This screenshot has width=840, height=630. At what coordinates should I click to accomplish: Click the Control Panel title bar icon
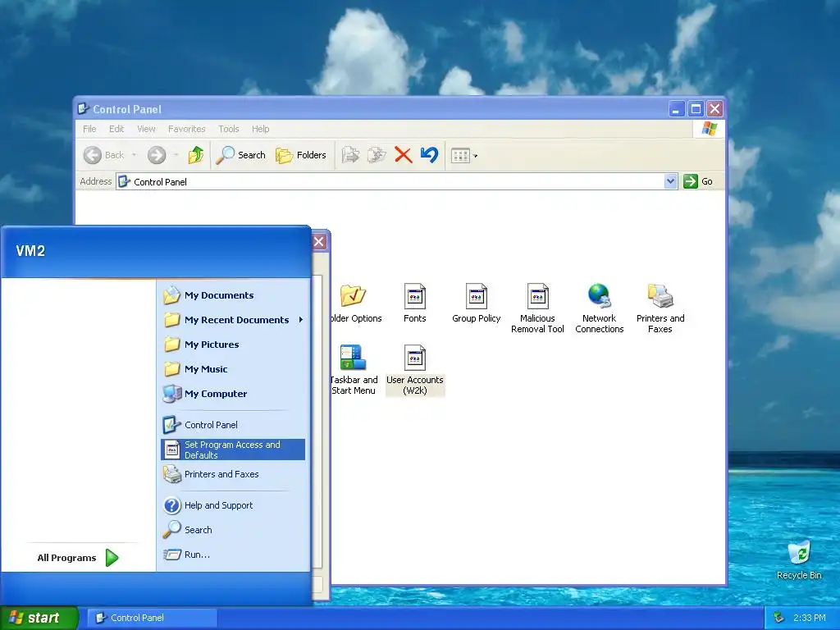coord(83,109)
